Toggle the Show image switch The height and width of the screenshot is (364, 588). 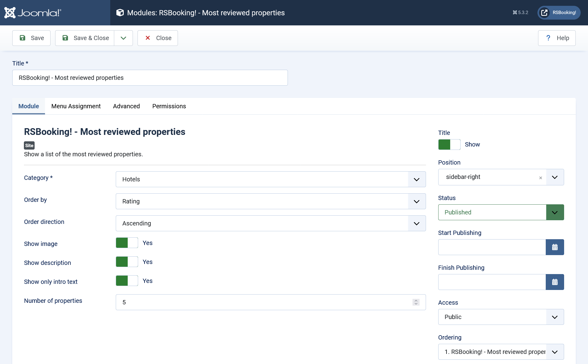point(127,243)
